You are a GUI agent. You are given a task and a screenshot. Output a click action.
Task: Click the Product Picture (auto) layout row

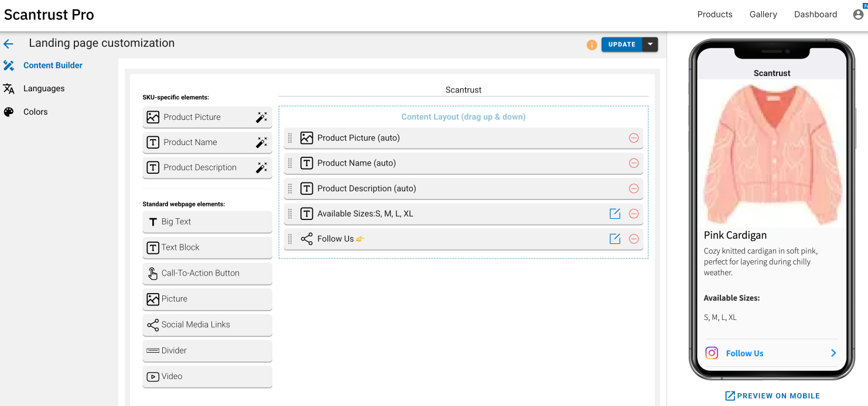pyautogui.click(x=463, y=138)
